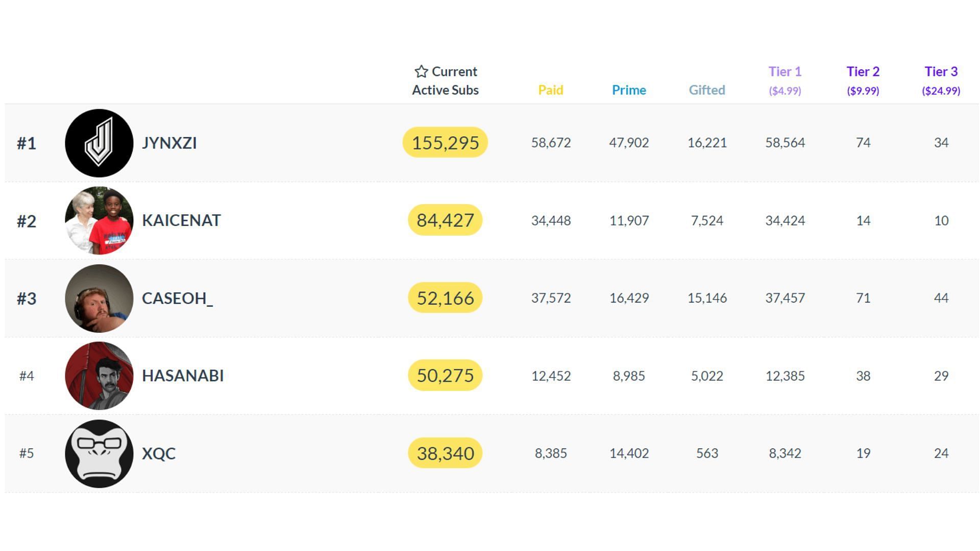Sort by Tier 1 ($4.99) header
The image size is (980, 551).
coord(785,81)
